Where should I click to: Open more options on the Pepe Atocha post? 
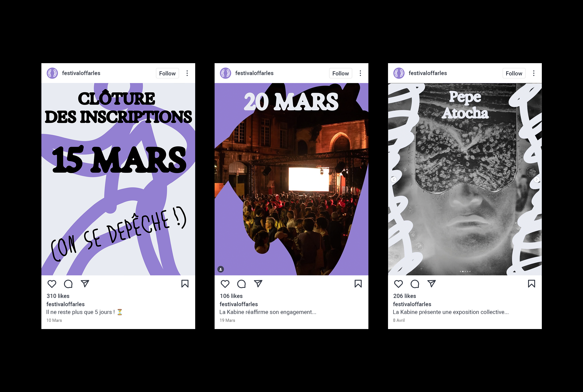coord(534,73)
